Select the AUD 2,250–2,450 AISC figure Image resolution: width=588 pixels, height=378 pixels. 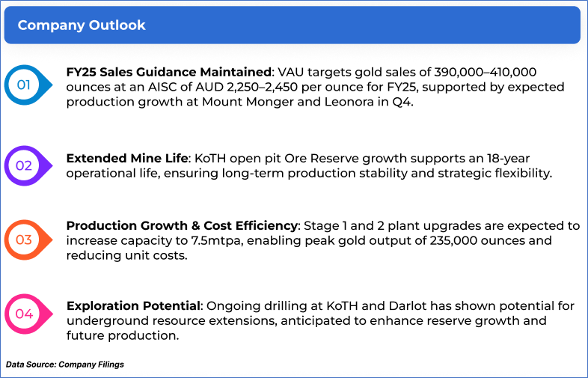click(248, 87)
